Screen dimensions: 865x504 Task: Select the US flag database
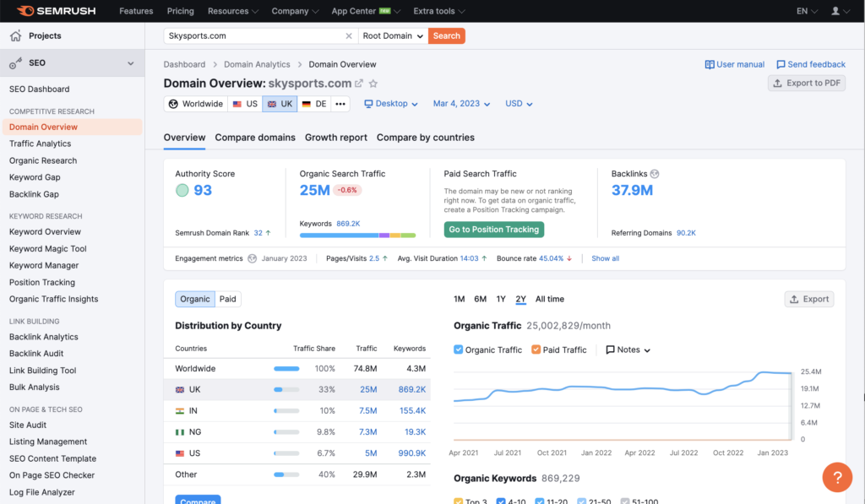pos(245,104)
